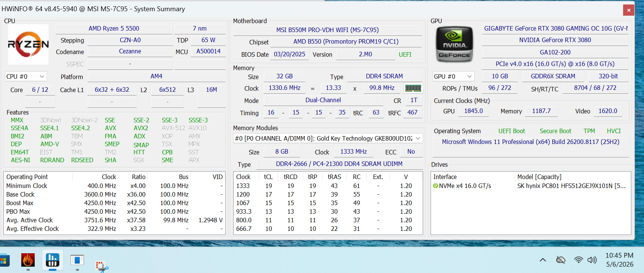
Task: Select the Avg. Effective Clock row
Action: coord(115,229)
